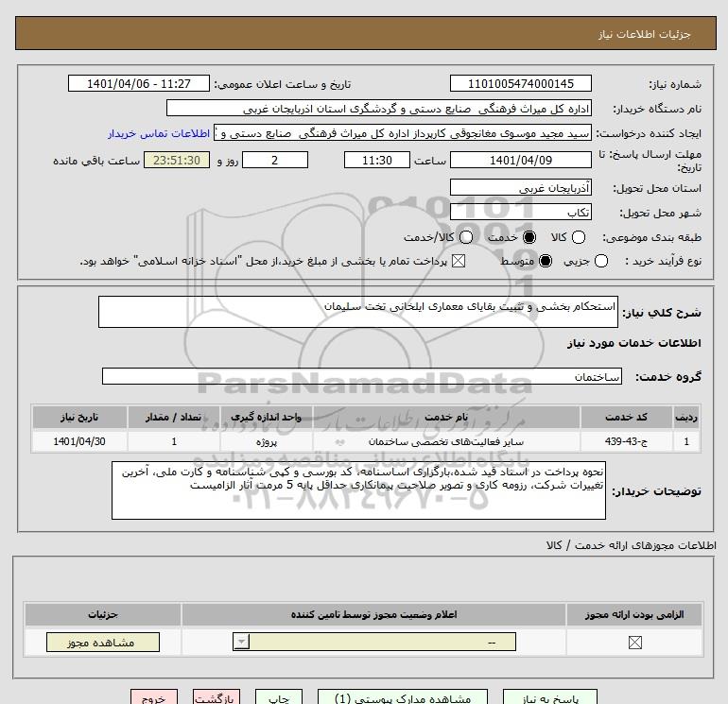
Task: Click the service group field ساختمان
Action: coord(362,376)
